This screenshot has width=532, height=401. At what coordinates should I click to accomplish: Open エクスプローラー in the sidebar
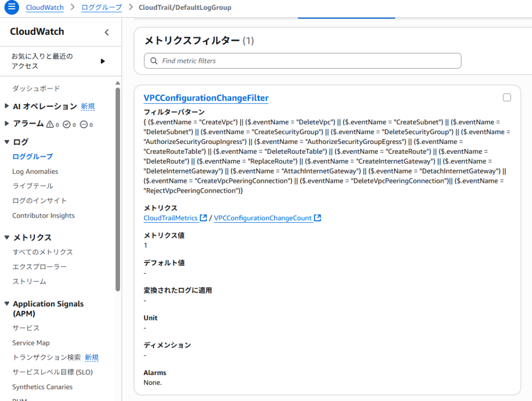tap(39, 267)
